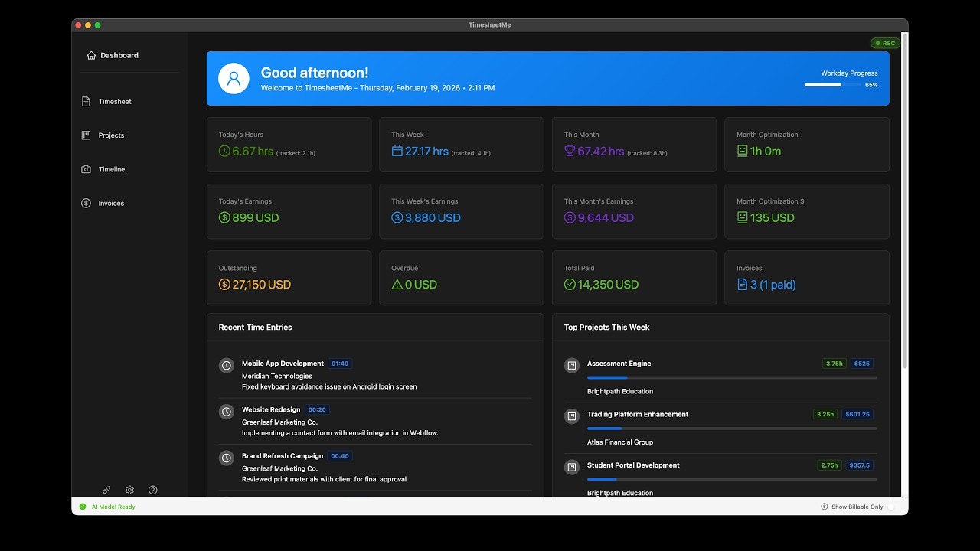Screen dimensions: 980x551
Task: Click the Website Redesign entry title
Action: [271, 409]
